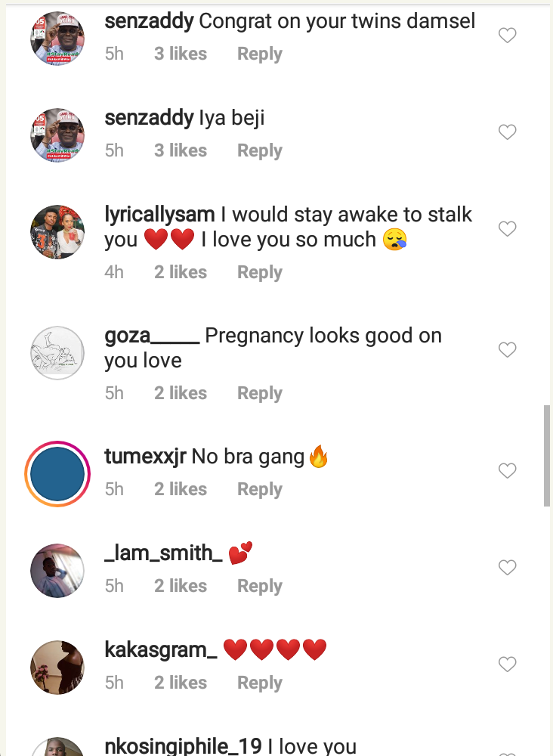Like lyricallysam's comment with heart icon

tap(508, 229)
